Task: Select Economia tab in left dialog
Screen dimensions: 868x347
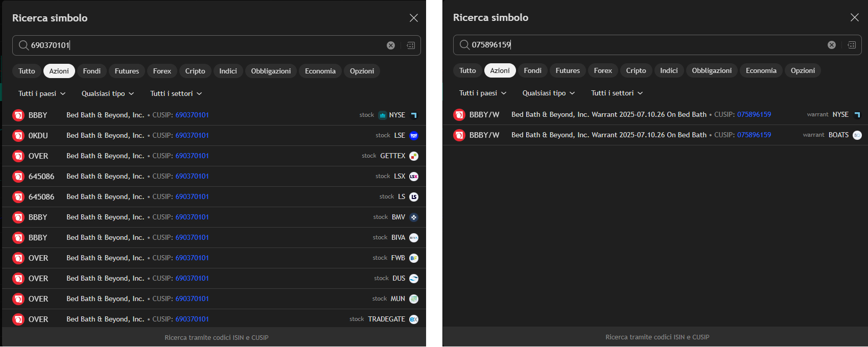Action: pyautogui.click(x=320, y=71)
